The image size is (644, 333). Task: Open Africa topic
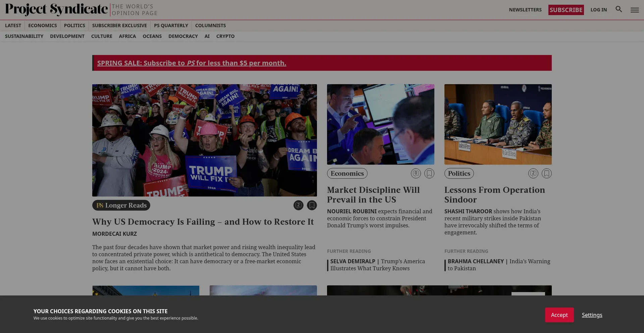[127, 36]
